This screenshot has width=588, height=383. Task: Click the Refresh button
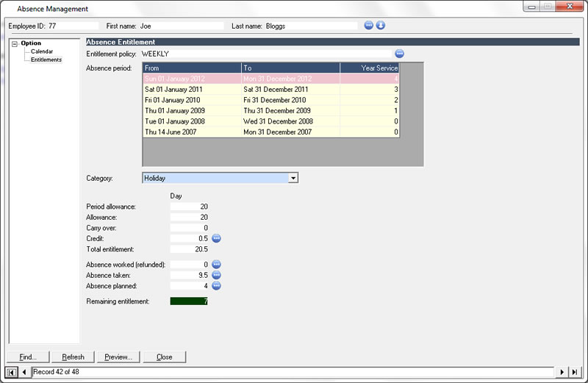73,357
